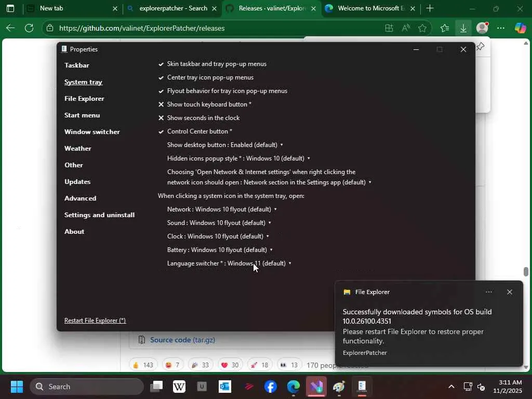Open Sound flyout dropdown
Screen dimensions: 532x399
(219, 223)
